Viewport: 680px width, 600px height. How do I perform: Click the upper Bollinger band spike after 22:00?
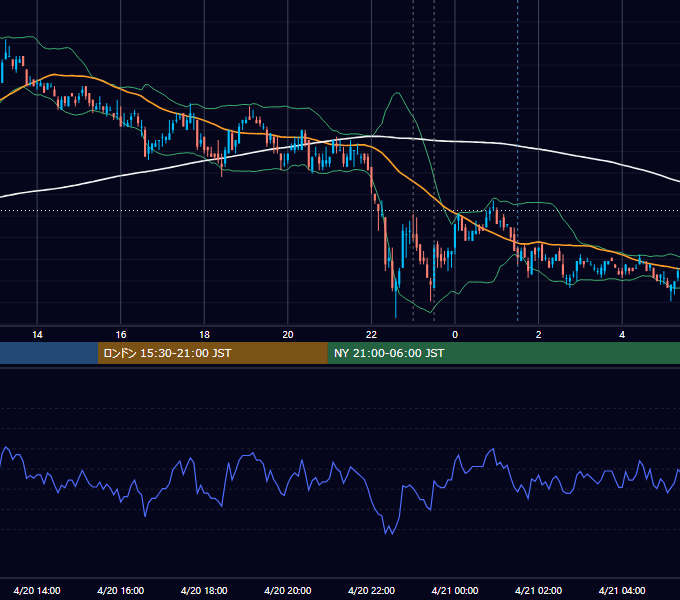[x=397, y=93]
